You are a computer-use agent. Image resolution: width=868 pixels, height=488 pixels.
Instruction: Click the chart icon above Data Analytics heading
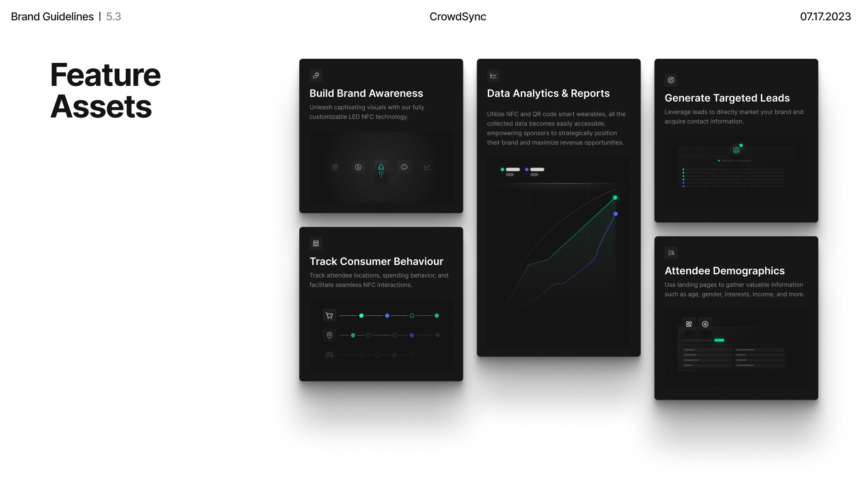[494, 75]
